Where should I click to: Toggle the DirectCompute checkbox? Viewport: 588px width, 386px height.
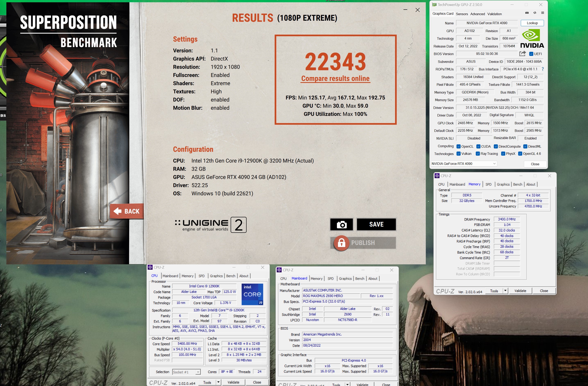pos(496,146)
